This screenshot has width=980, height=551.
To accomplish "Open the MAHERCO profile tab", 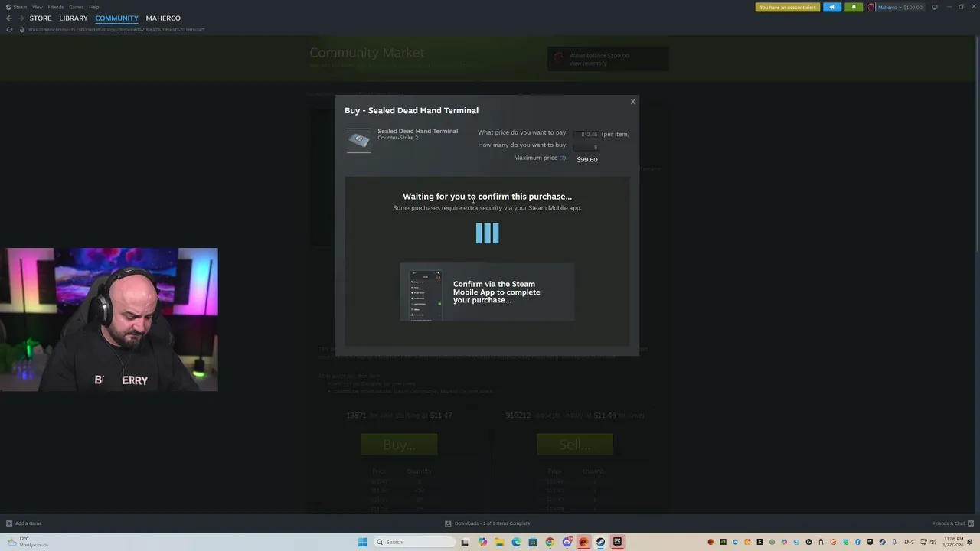I will tap(163, 18).
